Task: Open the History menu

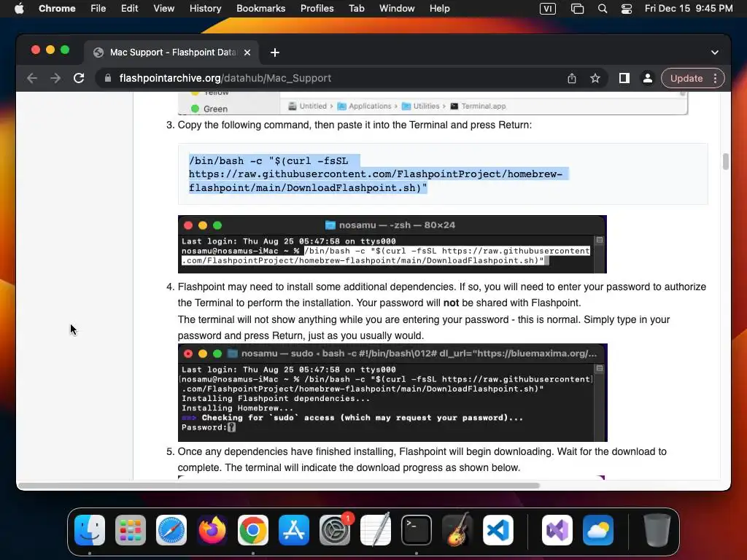Action: tap(205, 9)
